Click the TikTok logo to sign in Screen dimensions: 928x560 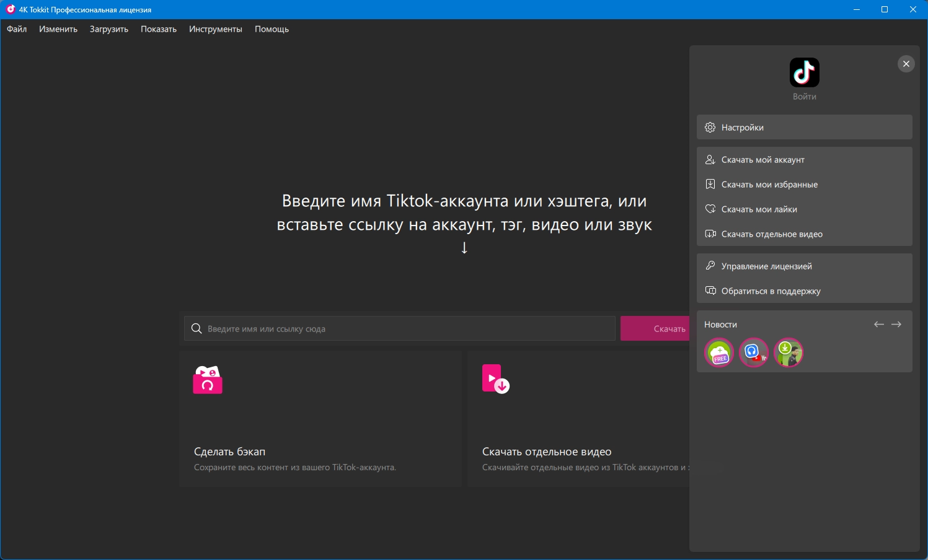tap(804, 72)
